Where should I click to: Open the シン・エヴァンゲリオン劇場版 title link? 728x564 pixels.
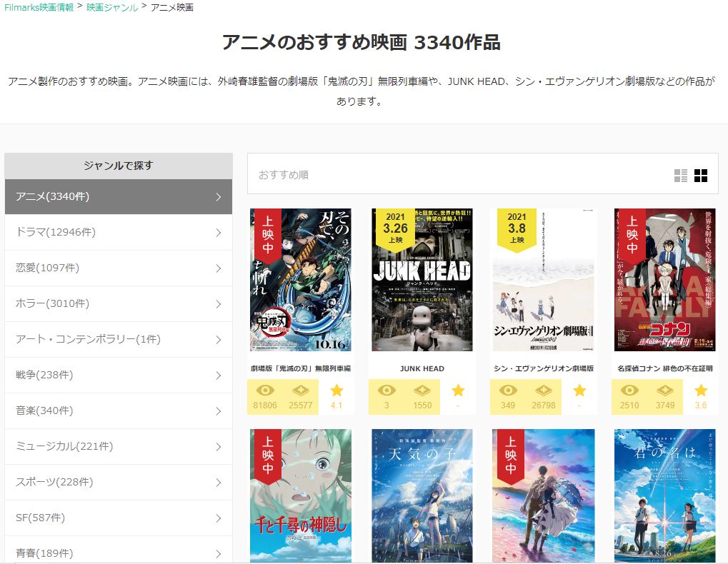coord(544,368)
